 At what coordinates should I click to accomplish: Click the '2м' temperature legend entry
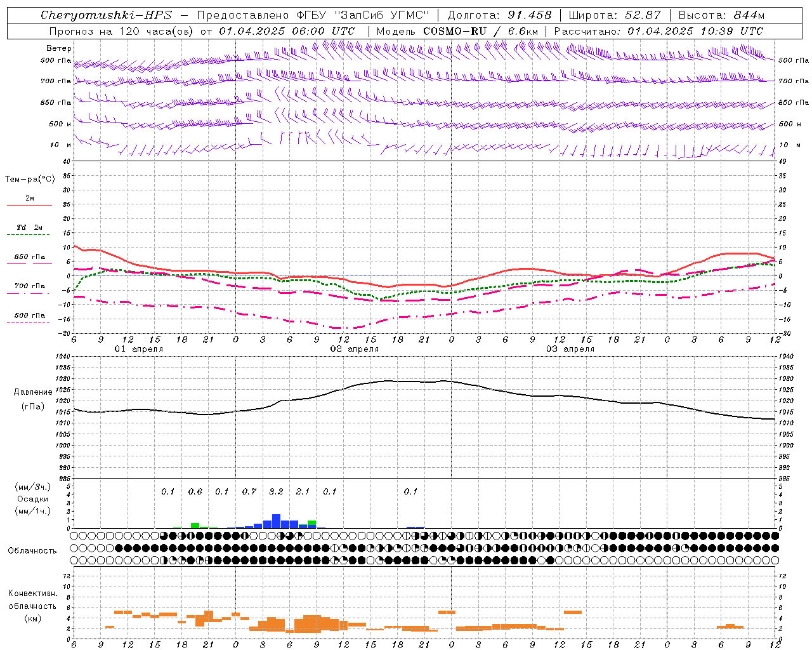click(x=30, y=199)
